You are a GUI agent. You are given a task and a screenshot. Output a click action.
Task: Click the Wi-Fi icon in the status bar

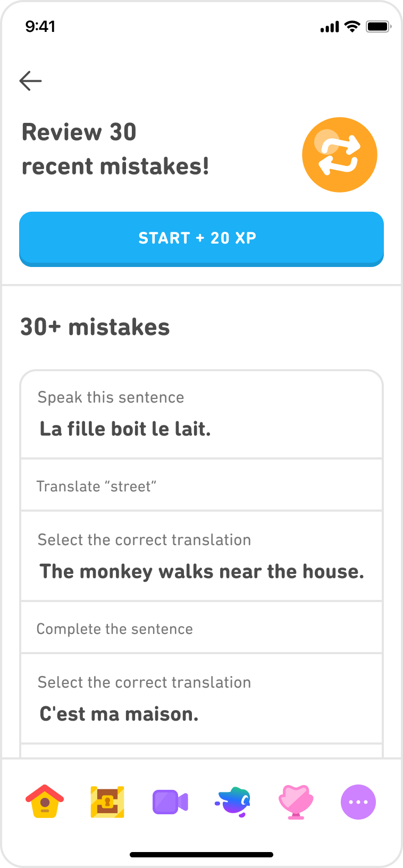point(351,26)
